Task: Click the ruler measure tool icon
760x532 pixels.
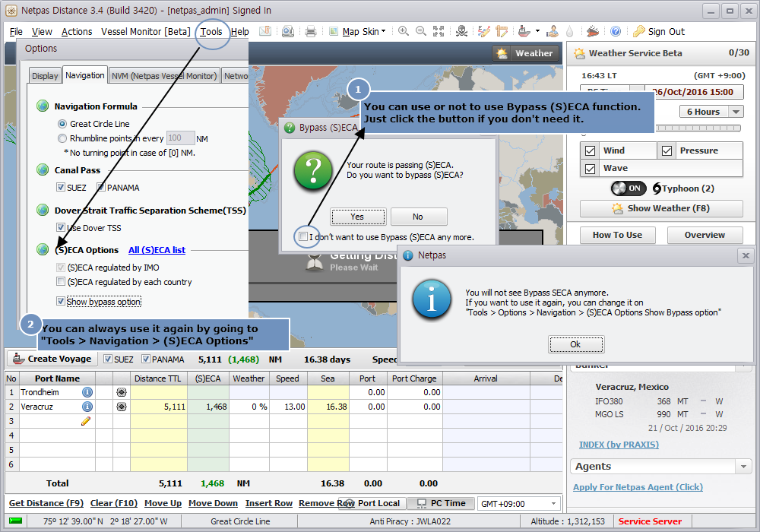Action: (x=502, y=31)
